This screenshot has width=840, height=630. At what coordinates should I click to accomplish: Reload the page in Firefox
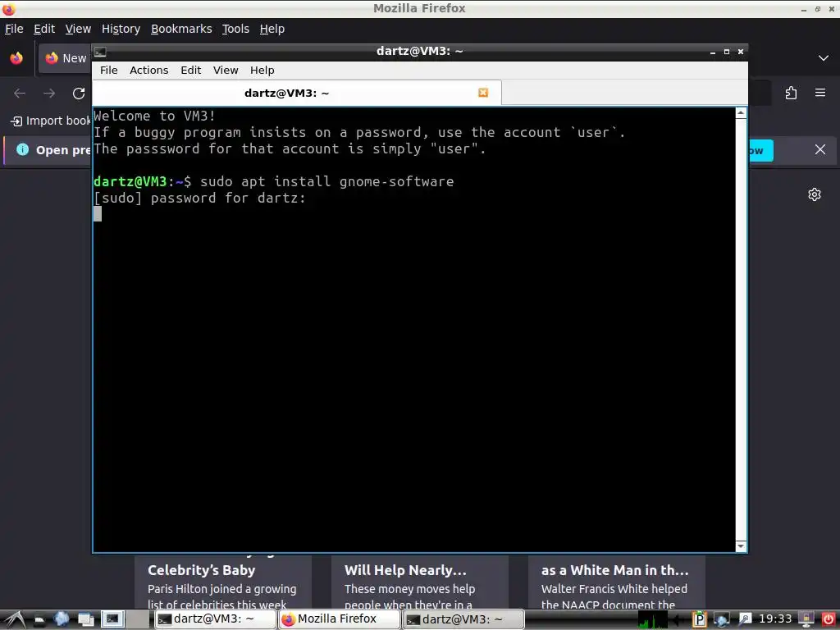tap(79, 94)
